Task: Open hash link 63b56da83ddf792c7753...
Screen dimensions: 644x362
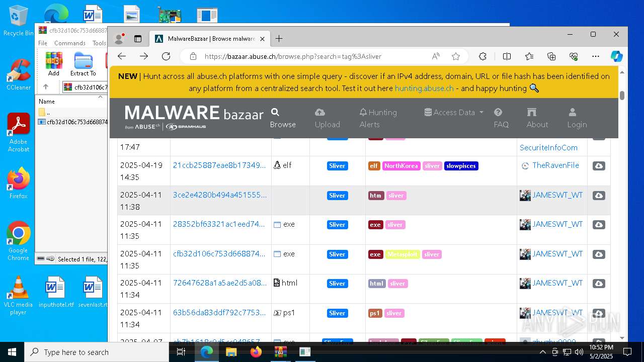Action: point(220,312)
